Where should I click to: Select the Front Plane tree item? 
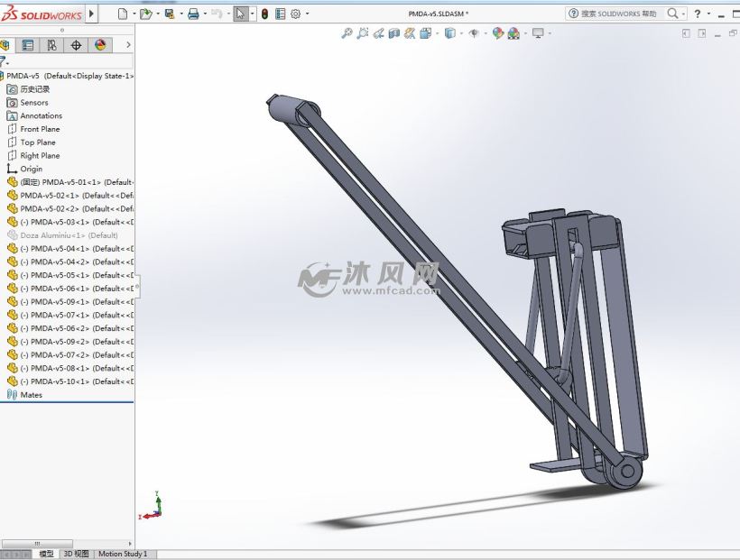(x=40, y=129)
